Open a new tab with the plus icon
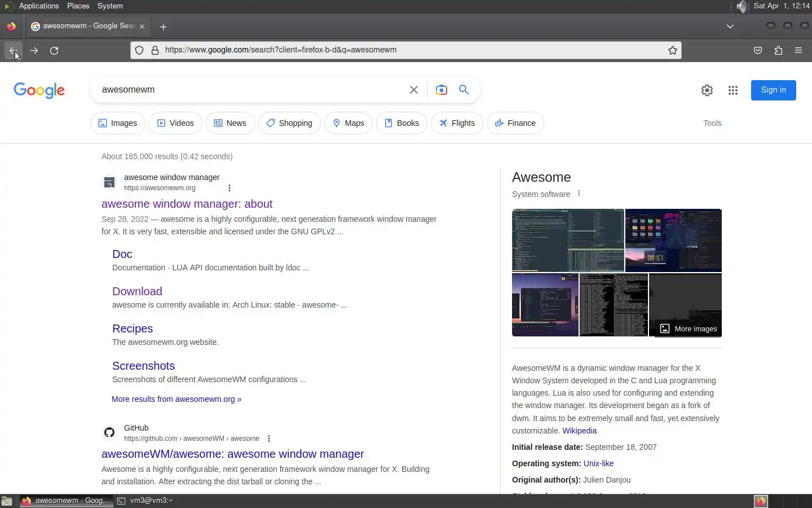 [x=163, y=27]
